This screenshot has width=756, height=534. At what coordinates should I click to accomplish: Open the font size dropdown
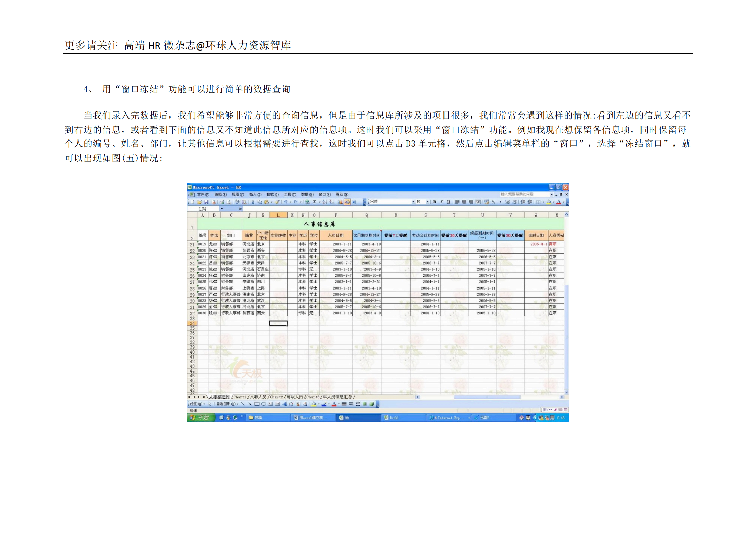tap(427, 202)
